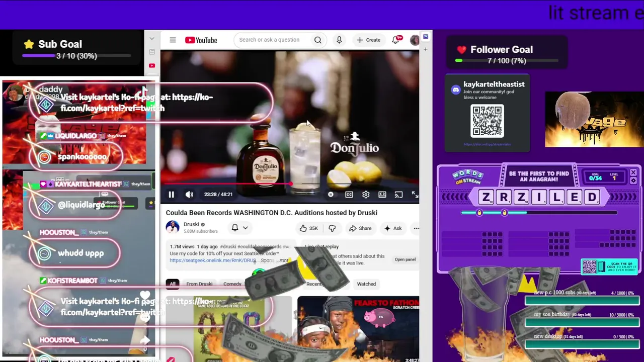Click the Discord logo on community card
The height and width of the screenshot is (362, 644).
[x=456, y=90]
